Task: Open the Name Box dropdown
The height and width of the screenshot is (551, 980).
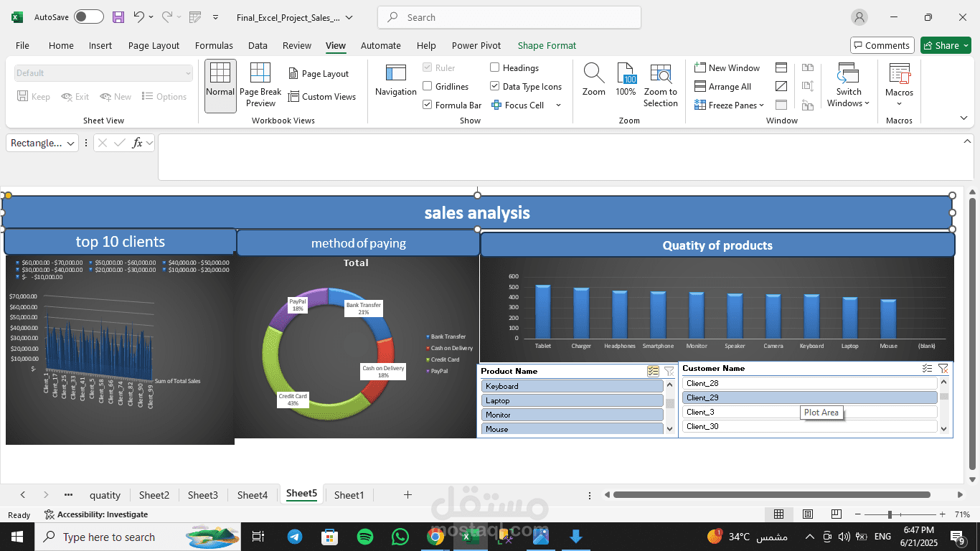Action: (70, 143)
